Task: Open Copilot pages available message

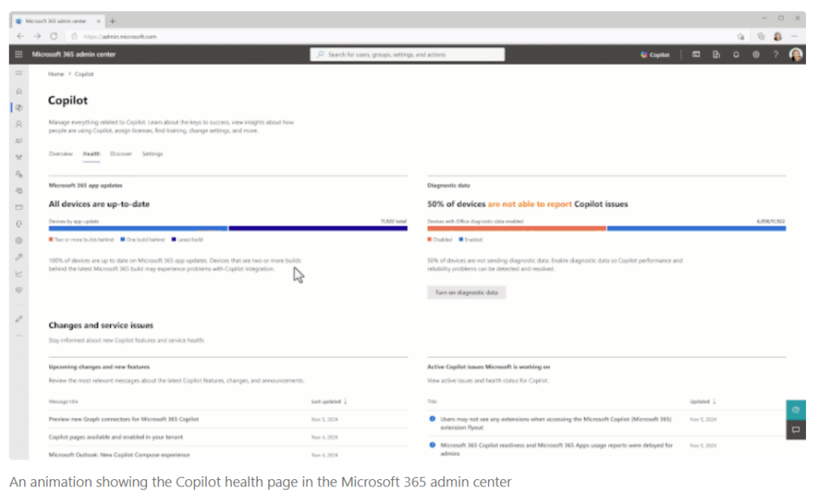Action: pos(116,437)
